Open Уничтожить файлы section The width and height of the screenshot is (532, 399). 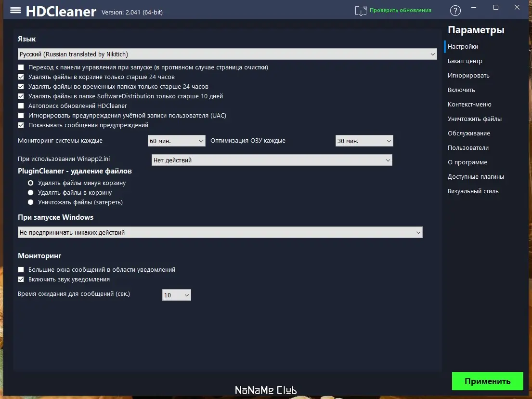(x=474, y=119)
